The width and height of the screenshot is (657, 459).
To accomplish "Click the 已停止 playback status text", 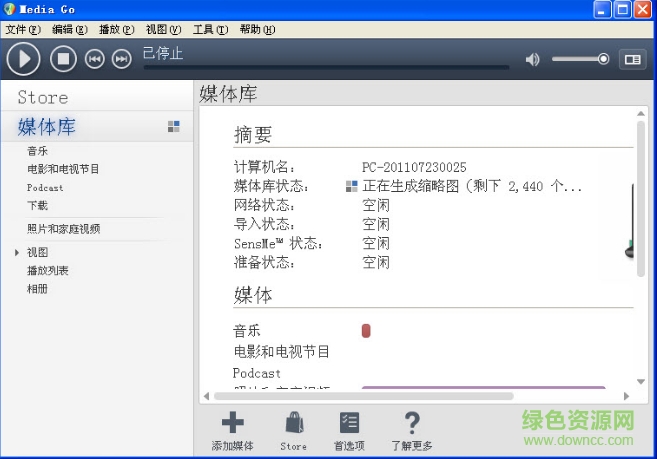I will coord(163,53).
